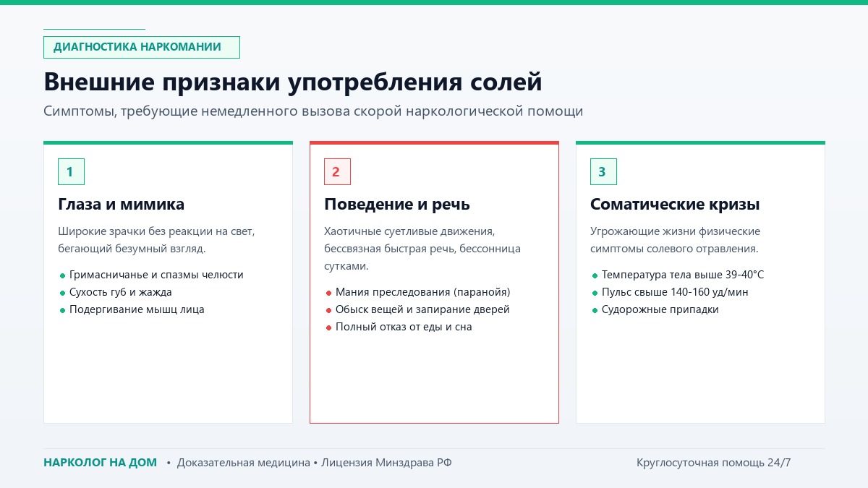This screenshot has width=868, height=488.
Task: Click footer text Круглосуточная помощь 24/7
Action: click(x=714, y=463)
